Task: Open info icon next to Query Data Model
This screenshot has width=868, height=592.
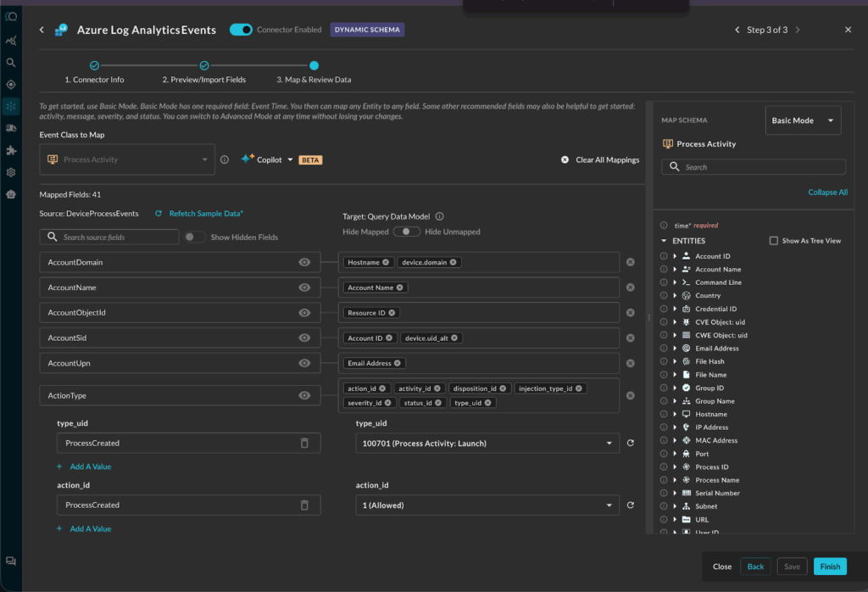Action: [440, 216]
